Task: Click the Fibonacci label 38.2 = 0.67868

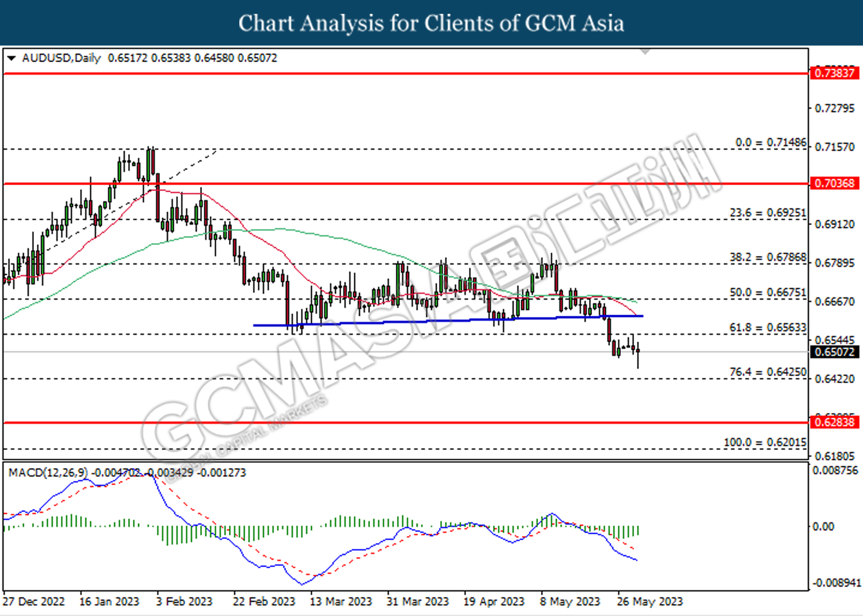Action: coord(768,257)
